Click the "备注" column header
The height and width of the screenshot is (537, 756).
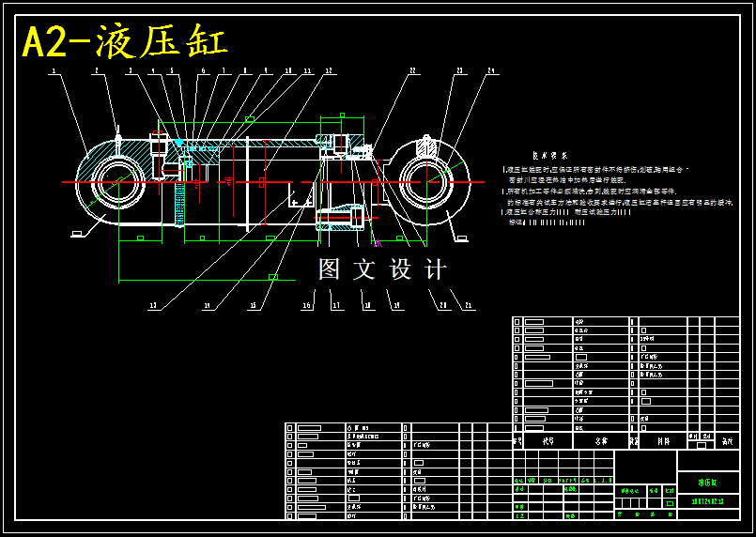[x=727, y=441]
